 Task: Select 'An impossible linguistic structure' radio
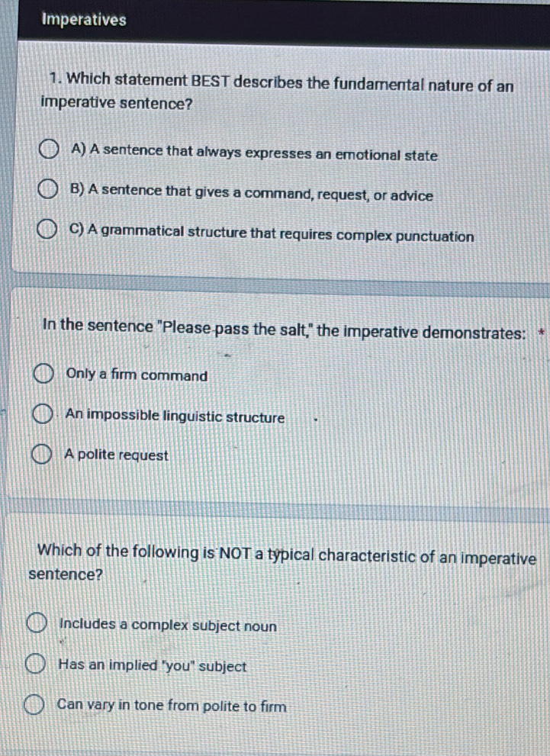tap(43, 415)
